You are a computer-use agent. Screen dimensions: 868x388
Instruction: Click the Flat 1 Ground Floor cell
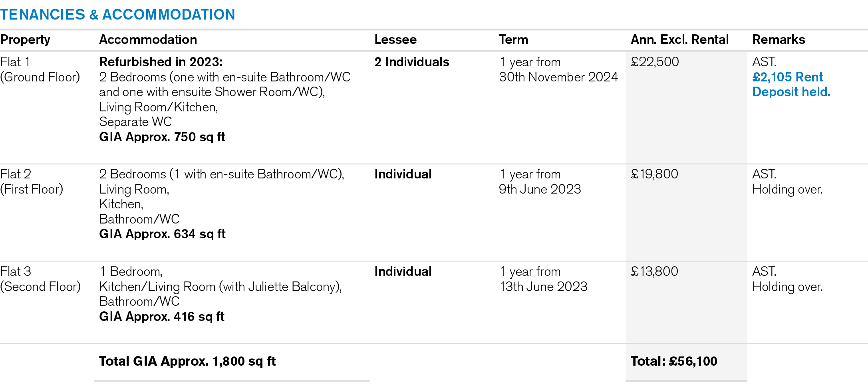[x=40, y=69]
